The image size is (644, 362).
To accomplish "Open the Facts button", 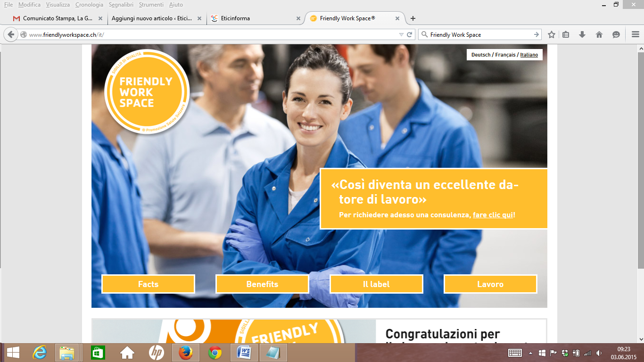I will click(x=148, y=284).
